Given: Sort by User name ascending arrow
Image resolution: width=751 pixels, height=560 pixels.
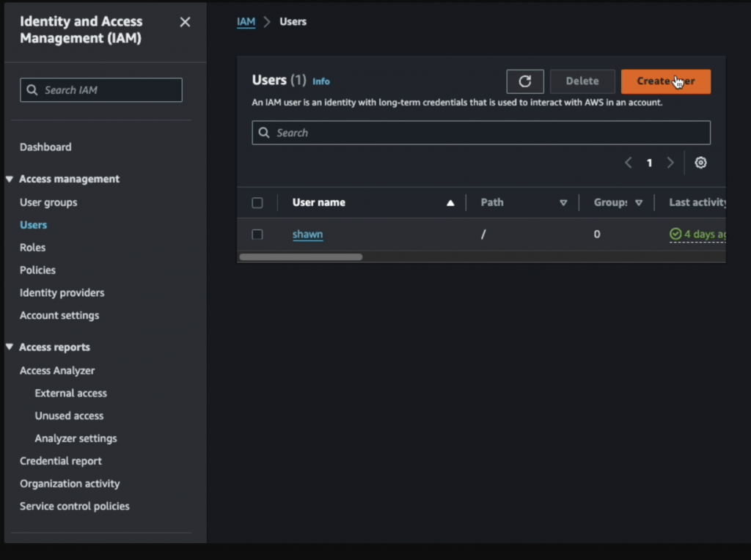Looking at the screenshot, I should click(450, 203).
